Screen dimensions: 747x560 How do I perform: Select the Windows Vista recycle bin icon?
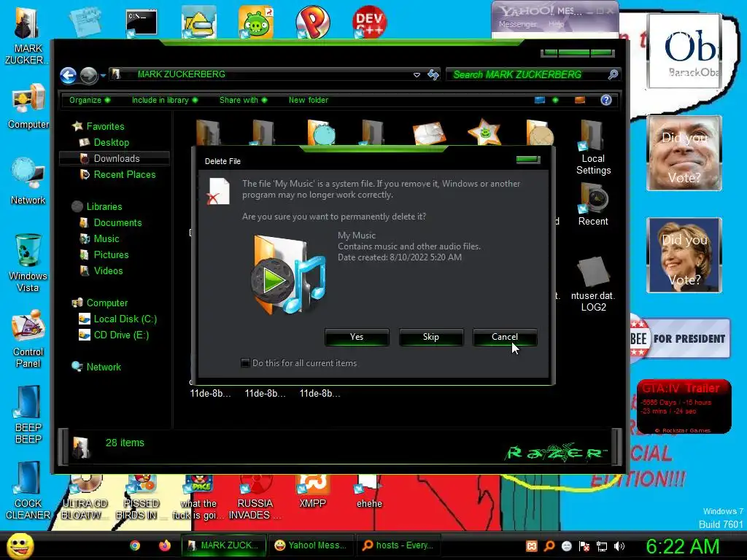tap(28, 262)
